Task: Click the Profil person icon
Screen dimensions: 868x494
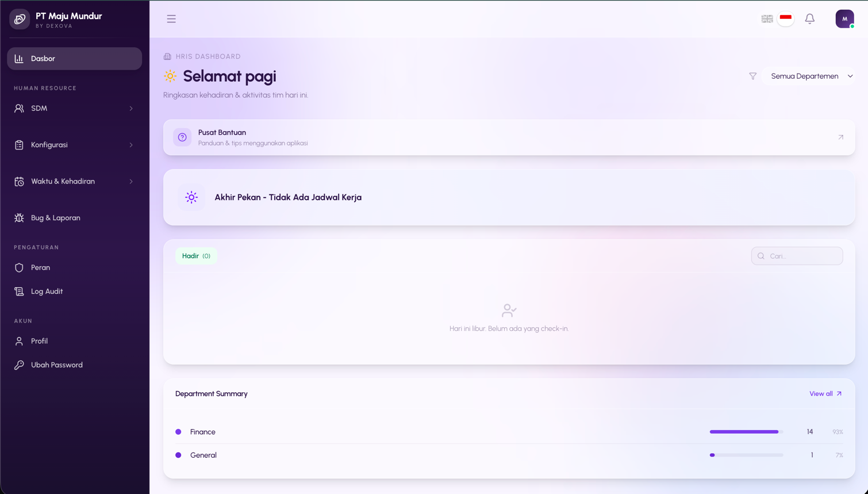Action: pyautogui.click(x=19, y=341)
